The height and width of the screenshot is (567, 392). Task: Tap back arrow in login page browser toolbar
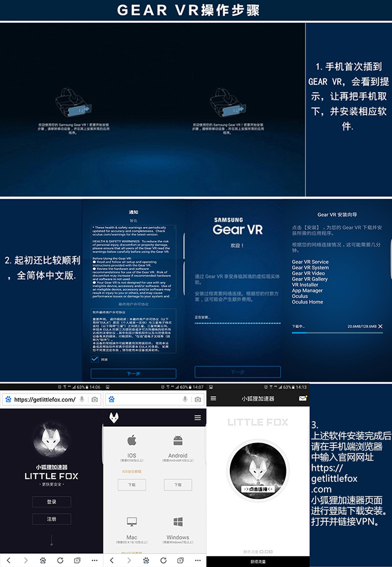pyautogui.click(x=8, y=561)
